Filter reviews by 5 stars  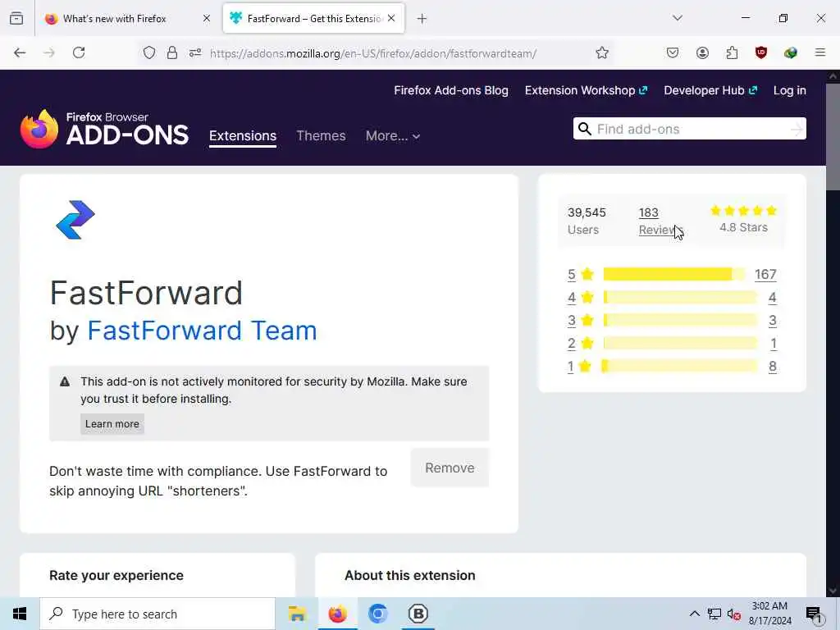(581, 274)
